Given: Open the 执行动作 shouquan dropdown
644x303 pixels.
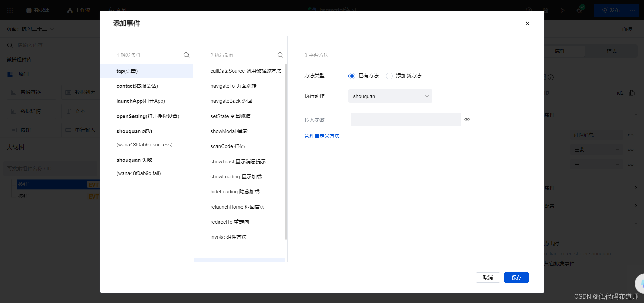Looking at the screenshot, I should (390, 96).
